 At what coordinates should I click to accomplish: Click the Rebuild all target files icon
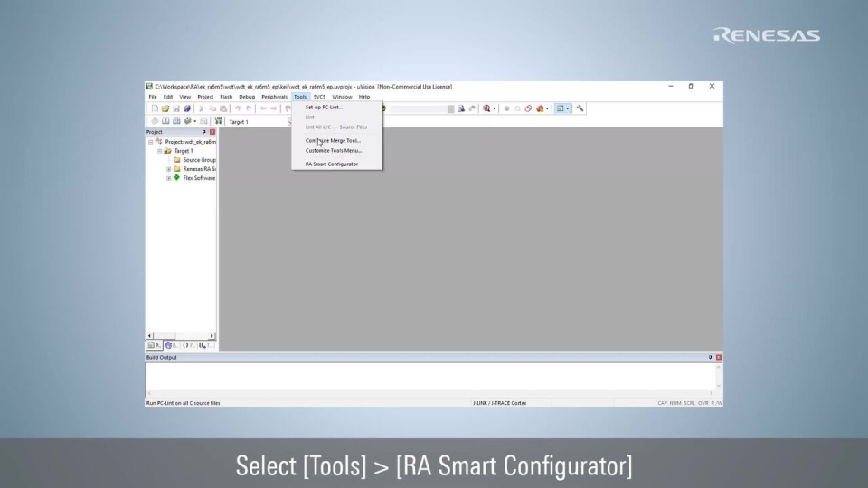pos(176,121)
